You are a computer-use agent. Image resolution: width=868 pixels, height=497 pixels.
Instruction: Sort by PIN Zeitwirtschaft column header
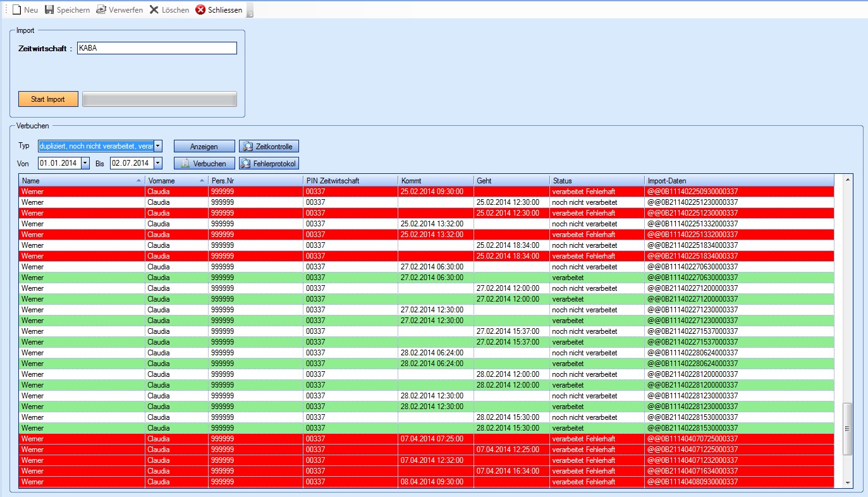click(x=350, y=180)
